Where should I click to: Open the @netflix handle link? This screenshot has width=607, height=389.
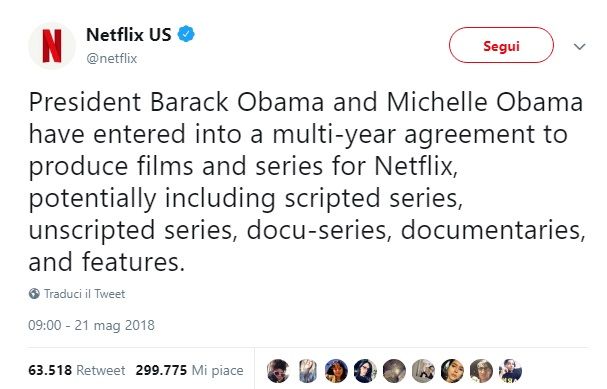pyautogui.click(x=112, y=58)
